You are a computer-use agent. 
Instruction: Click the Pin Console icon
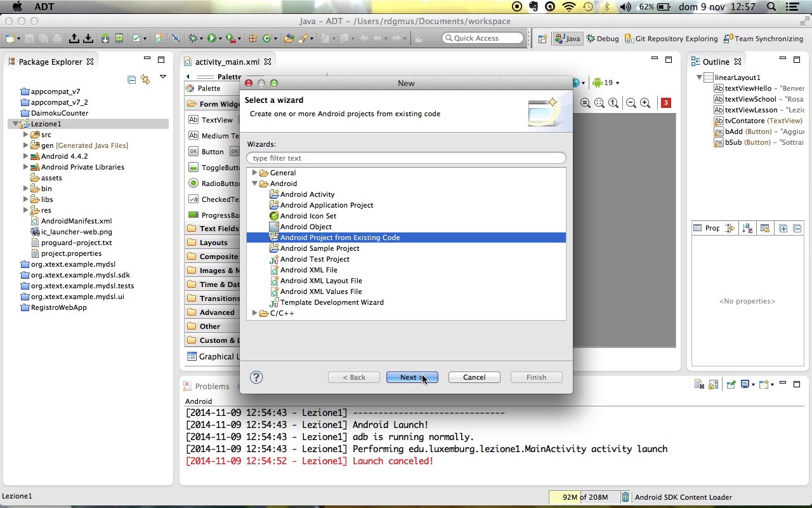pos(731,384)
